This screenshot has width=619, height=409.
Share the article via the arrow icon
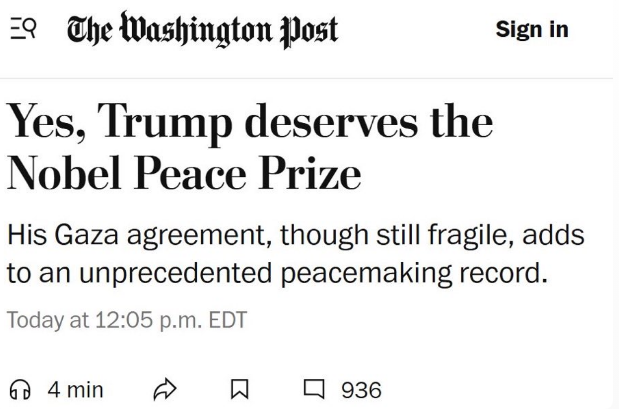point(164,389)
